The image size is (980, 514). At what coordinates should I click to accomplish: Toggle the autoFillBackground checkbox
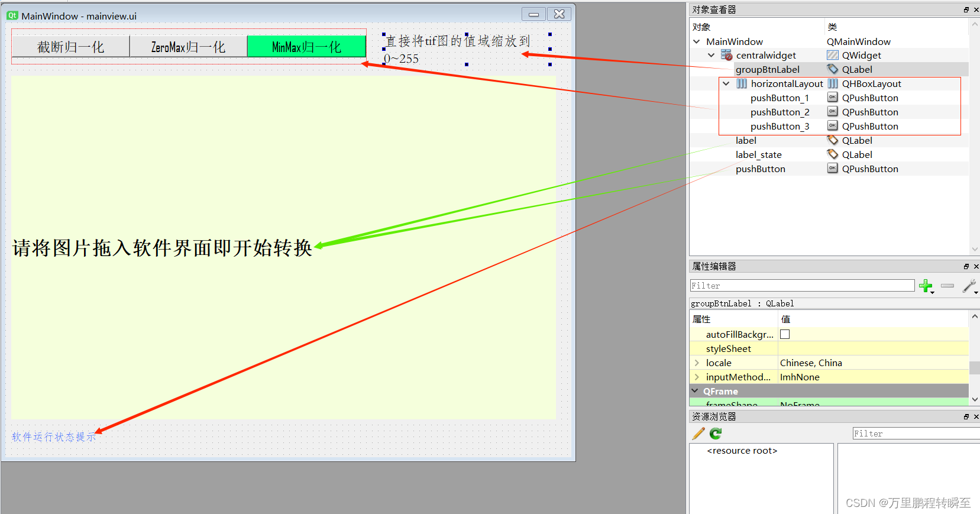(785, 334)
